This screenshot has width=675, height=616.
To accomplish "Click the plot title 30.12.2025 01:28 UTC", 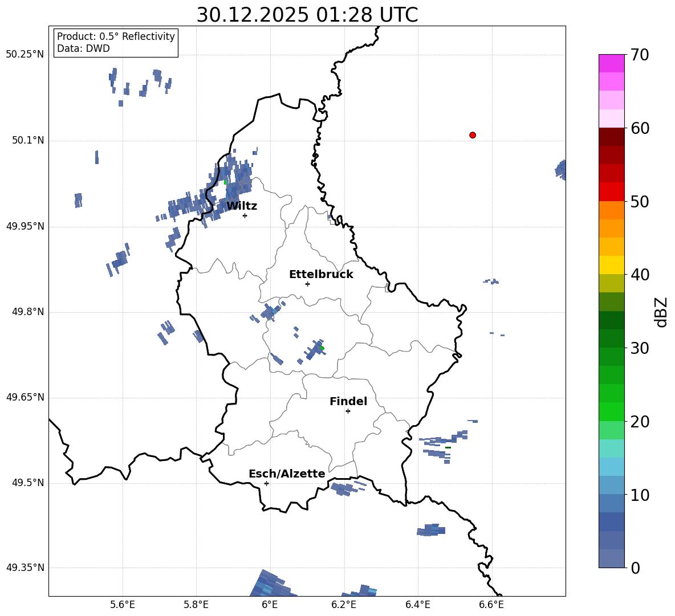I will click(307, 15).
